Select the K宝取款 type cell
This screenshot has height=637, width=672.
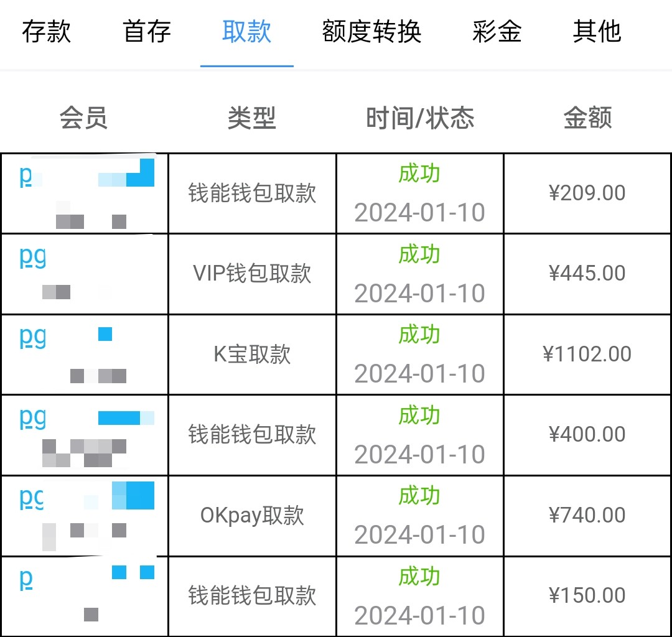coord(252,354)
